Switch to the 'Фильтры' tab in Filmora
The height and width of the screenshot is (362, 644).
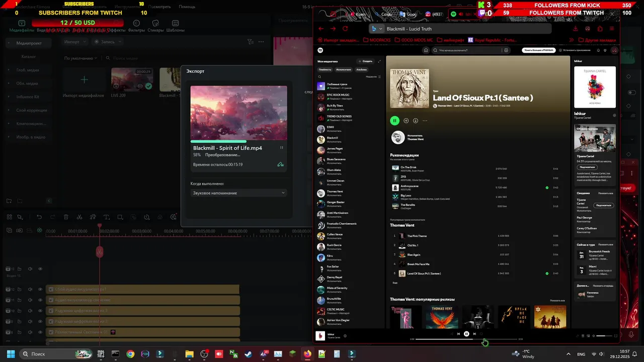click(x=136, y=26)
